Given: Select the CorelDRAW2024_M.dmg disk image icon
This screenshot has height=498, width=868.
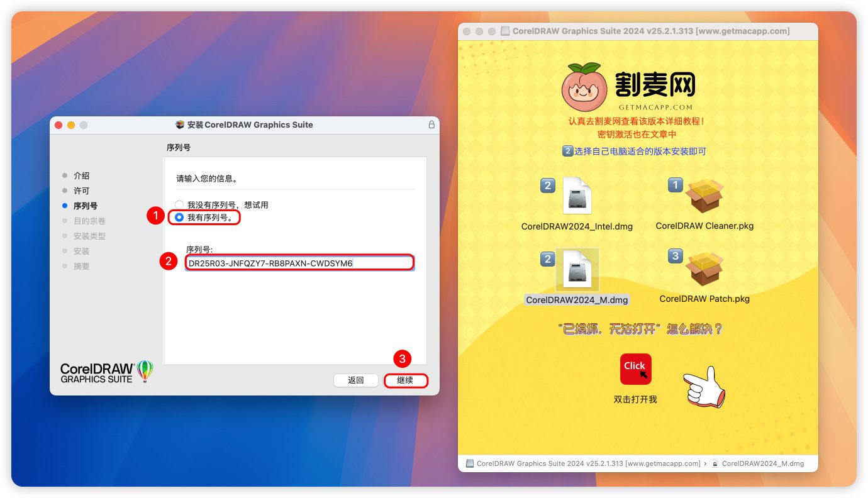Looking at the screenshot, I should click(x=577, y=270).
